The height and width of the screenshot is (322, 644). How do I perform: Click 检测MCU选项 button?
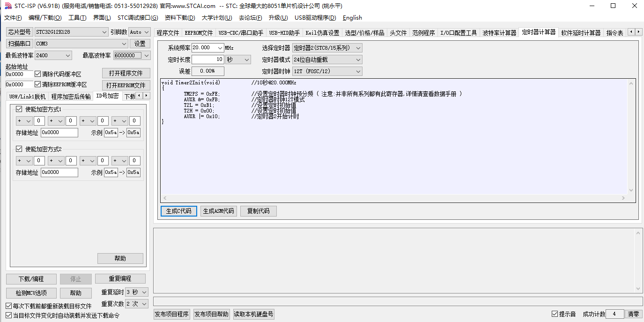(31, 293)
